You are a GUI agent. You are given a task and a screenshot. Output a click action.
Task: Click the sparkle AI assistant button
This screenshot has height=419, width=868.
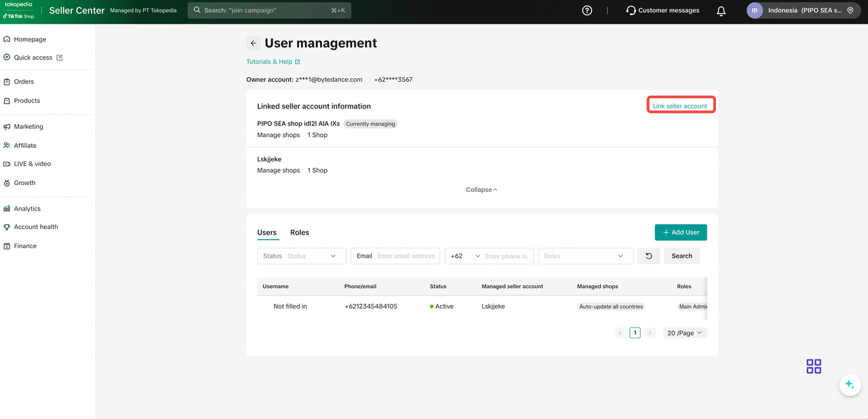[x=849, y=384]
